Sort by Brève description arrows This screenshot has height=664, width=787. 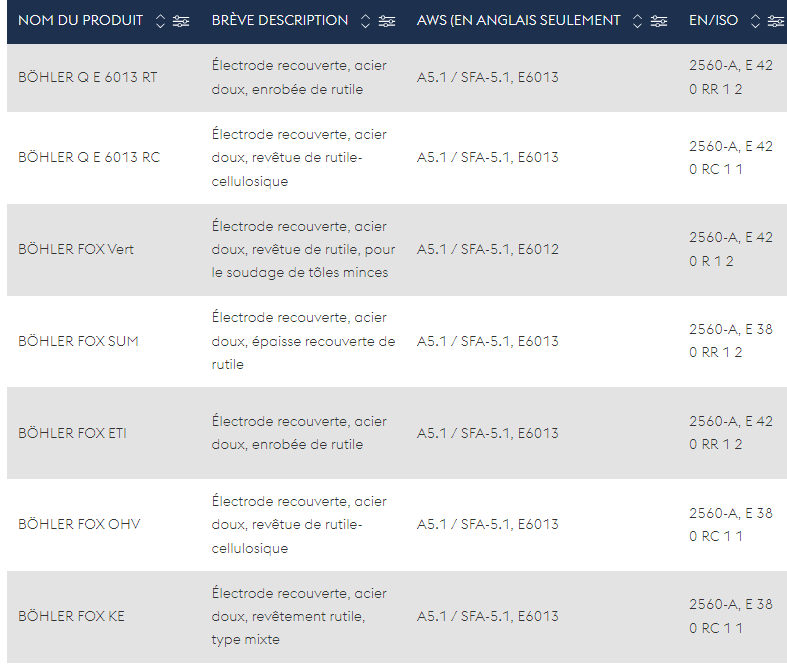click(x=365, y=21)
